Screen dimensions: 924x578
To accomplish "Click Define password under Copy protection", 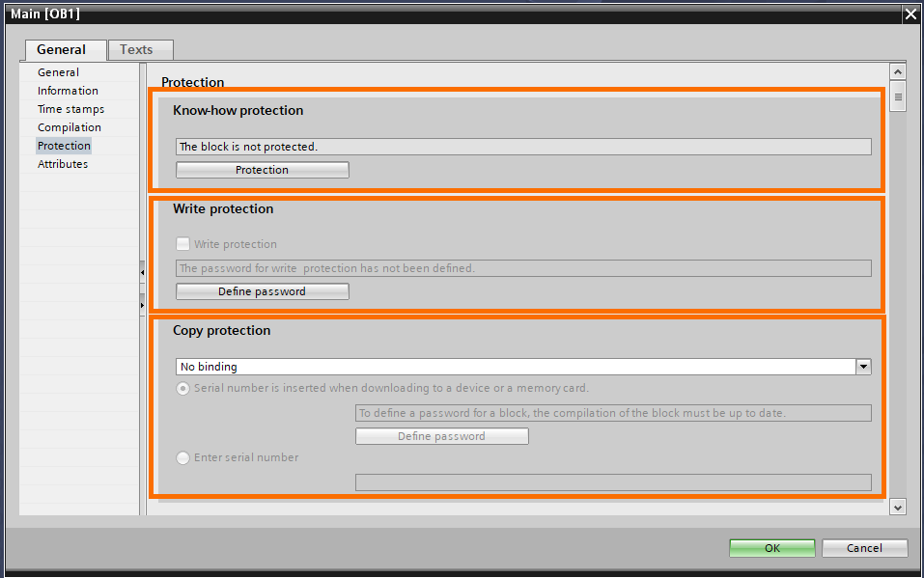I will (441, 435).
